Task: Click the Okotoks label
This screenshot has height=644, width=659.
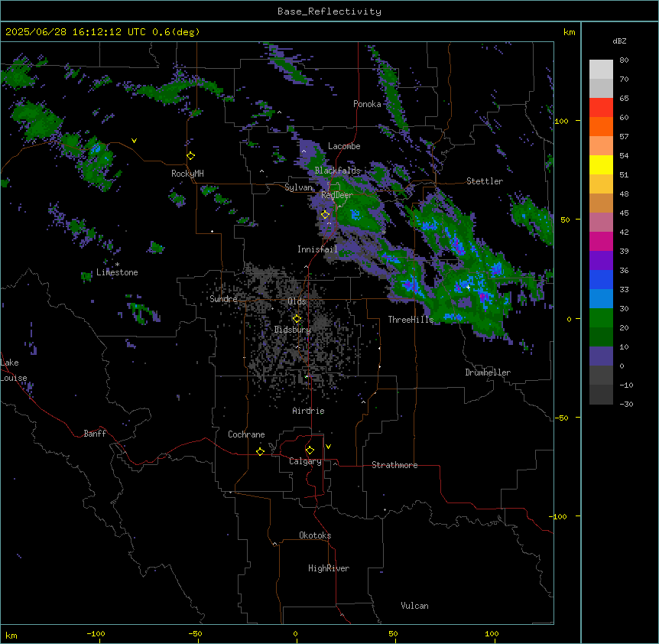Action: point(315,535)
